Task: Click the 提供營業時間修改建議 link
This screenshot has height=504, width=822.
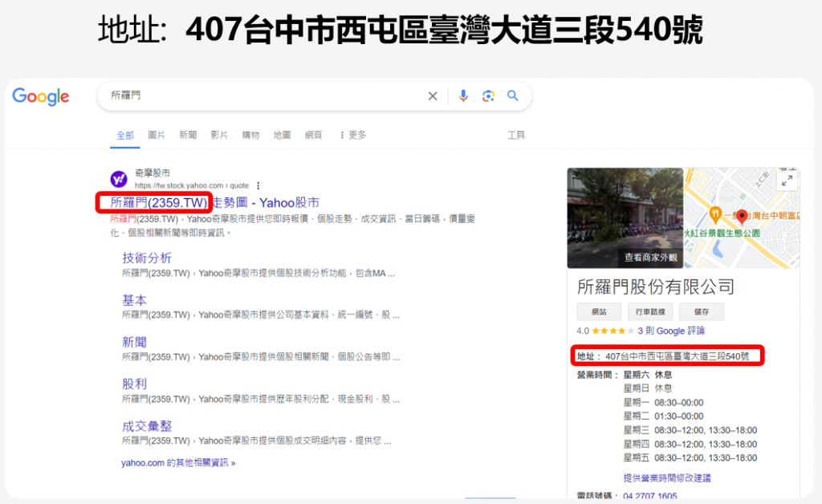Action: pos(667,478)
